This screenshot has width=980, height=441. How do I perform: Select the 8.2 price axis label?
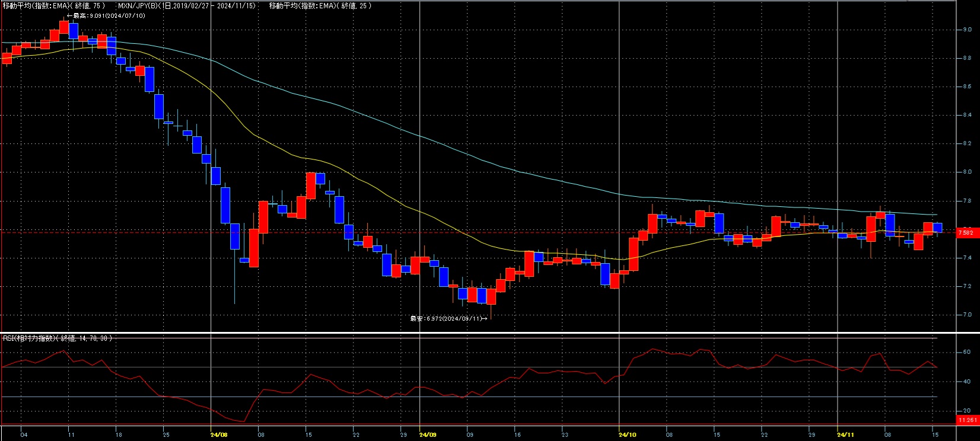click(967, 143)
